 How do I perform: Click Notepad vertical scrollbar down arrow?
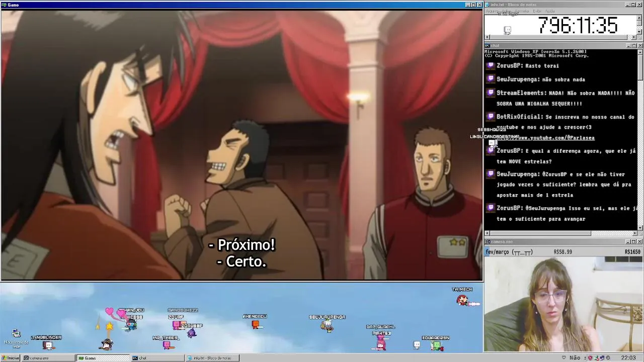point(640,32)
